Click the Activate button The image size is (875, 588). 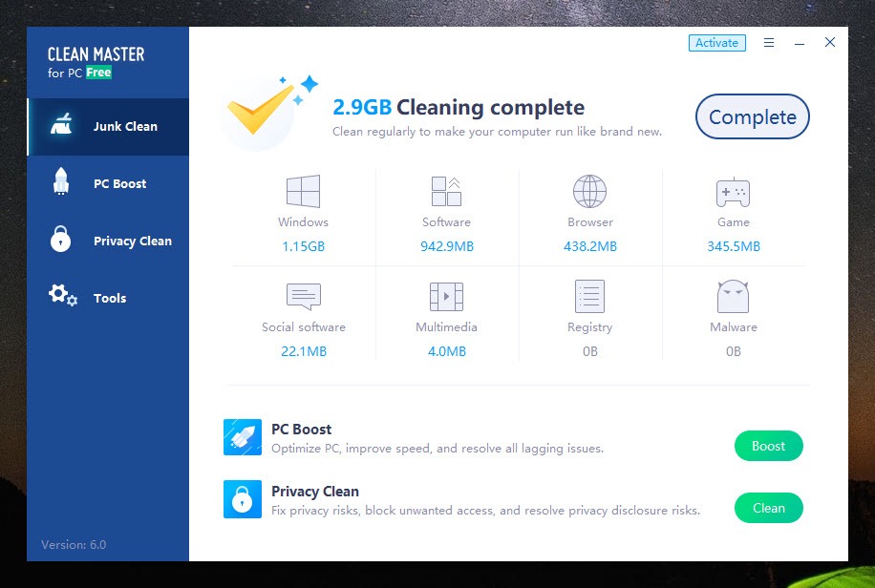(716, 43)
